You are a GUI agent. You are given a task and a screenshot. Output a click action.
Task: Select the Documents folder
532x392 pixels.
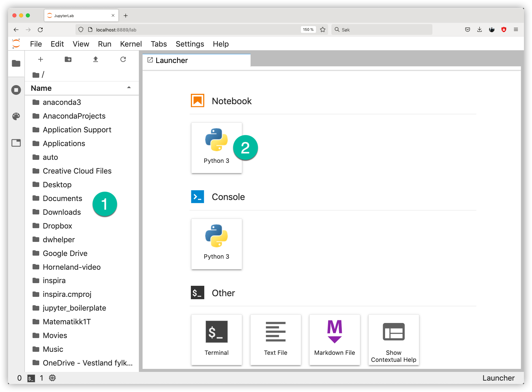point(62,198)
